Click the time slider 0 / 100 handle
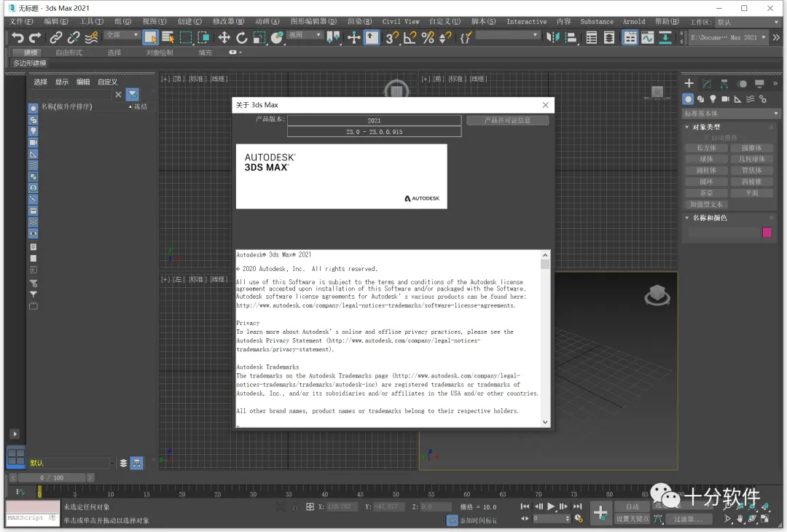 tap(52, 478)
